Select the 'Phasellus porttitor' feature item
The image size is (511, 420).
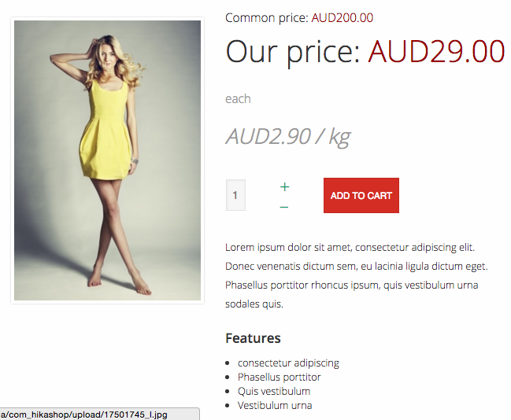point(280,377)
